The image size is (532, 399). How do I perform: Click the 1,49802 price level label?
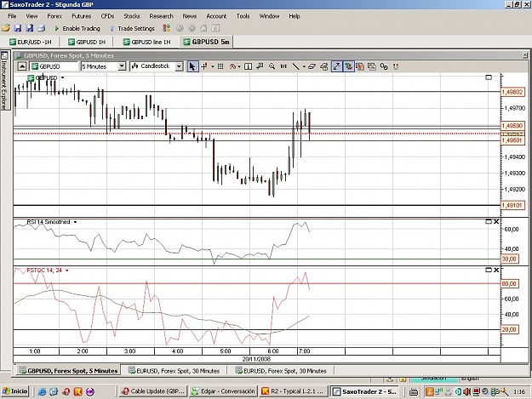click(x=512, y=92)
